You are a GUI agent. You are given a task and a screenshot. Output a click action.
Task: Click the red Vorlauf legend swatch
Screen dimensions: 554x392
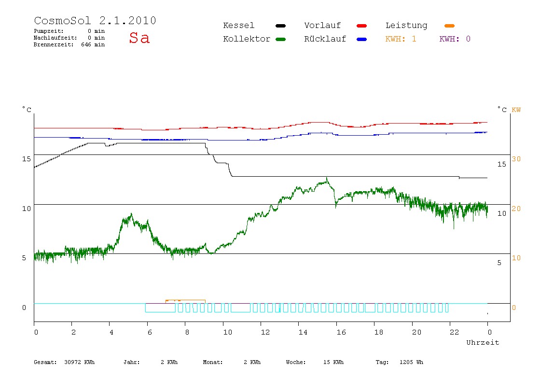(362, 26)
